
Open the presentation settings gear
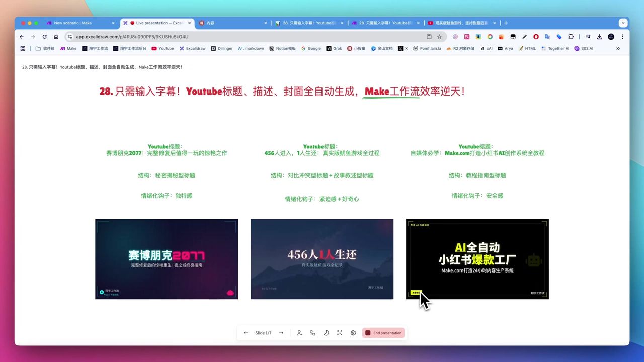click(353, 333)
